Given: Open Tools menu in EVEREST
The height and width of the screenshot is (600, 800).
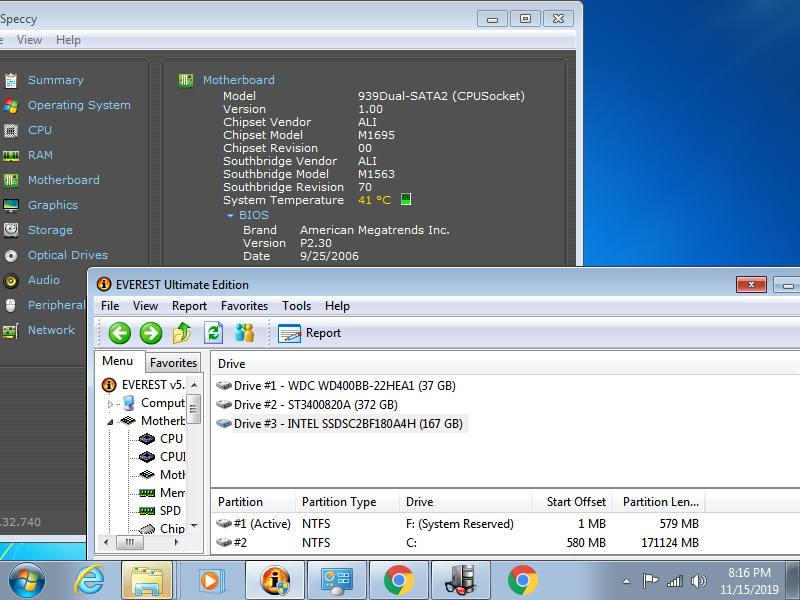Looking at the screenshot, I should coord(296,306).
